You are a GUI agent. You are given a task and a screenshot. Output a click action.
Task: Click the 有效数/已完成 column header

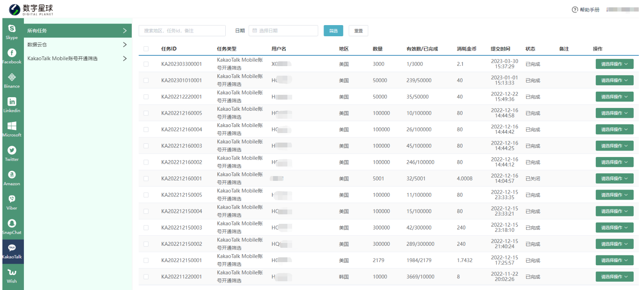[x=422, y=49]
